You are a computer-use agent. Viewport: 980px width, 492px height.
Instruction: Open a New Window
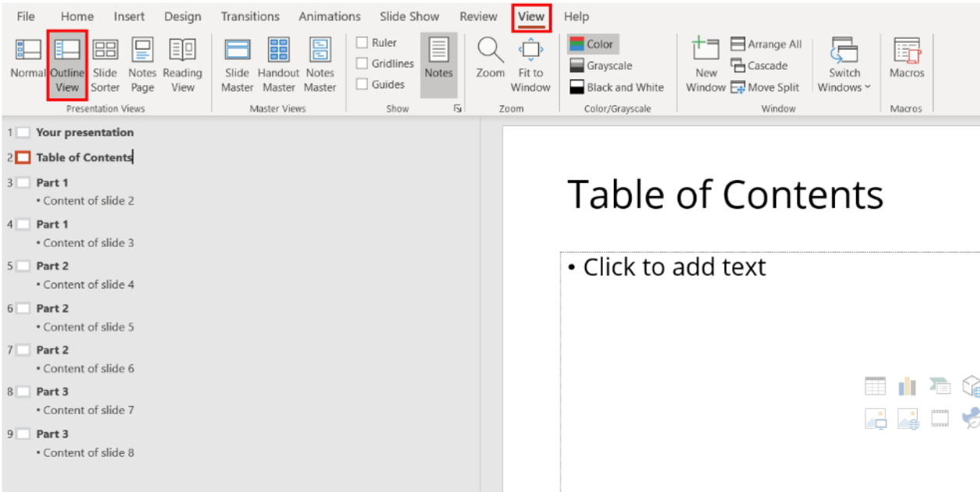coord(706,62)
